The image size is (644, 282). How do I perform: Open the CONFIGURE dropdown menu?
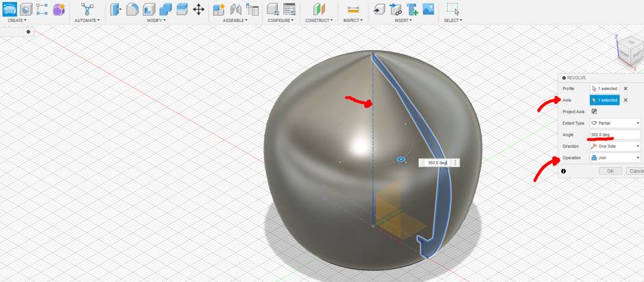[x=281, y=20]
